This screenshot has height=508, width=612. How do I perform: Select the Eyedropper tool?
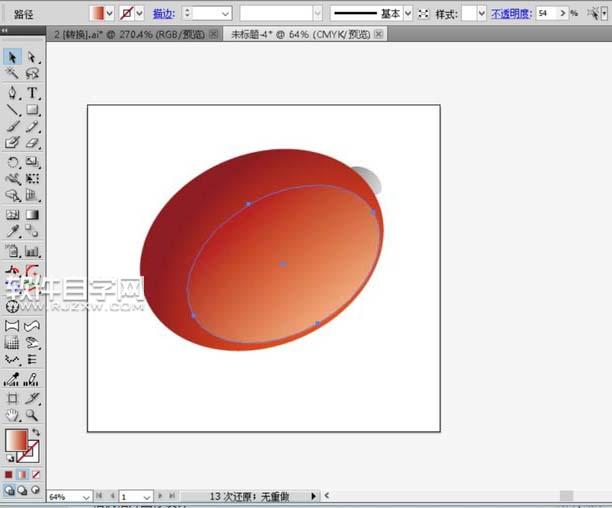12,231
